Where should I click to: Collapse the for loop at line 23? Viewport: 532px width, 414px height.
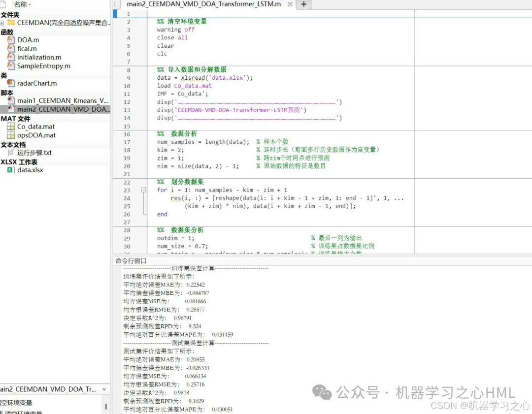(x=143, y=190)
